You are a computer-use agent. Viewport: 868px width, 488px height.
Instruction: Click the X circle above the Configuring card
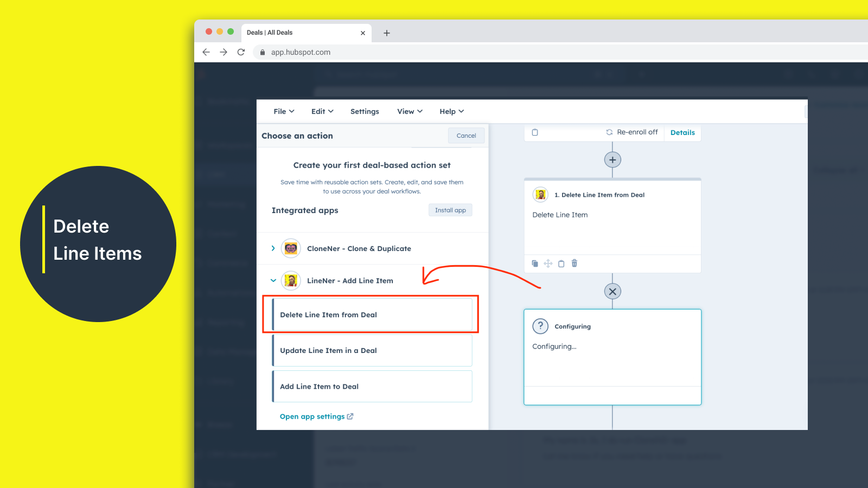point(612,292)
